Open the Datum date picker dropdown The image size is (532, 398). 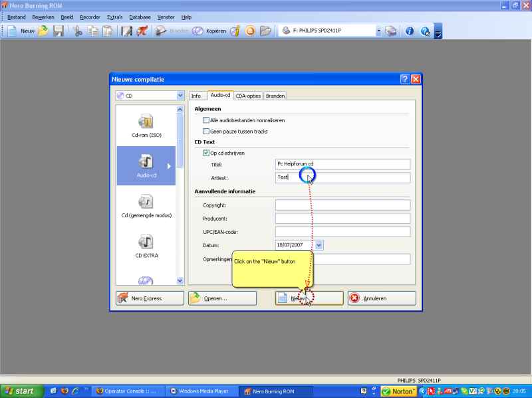(x=319, y=245)
